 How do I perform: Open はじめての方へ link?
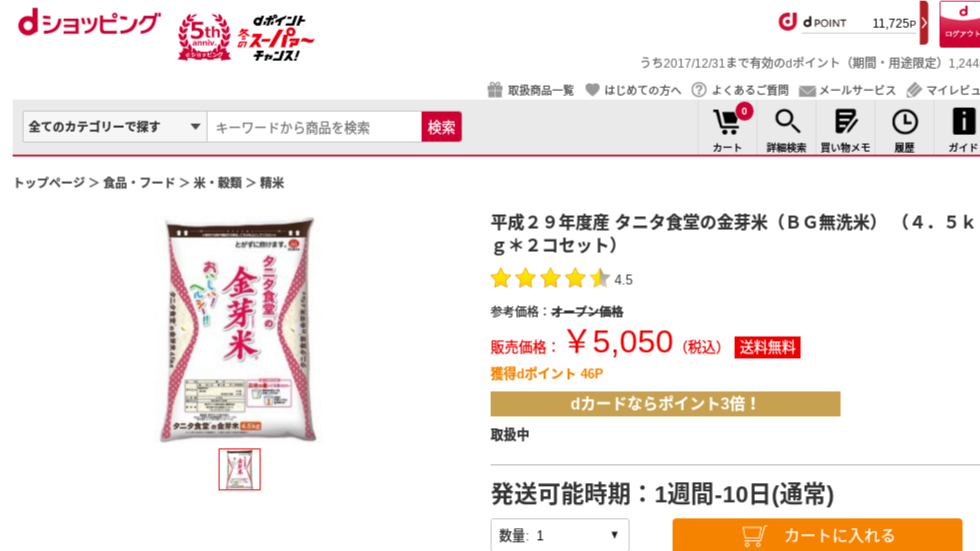point(633,90)
